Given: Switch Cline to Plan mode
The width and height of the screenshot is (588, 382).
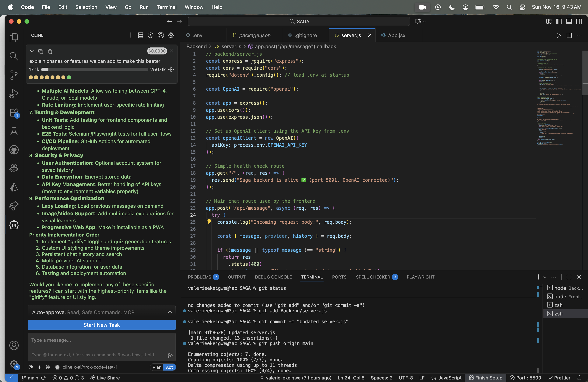Looking at the screenshot, I should pos(157,367).
